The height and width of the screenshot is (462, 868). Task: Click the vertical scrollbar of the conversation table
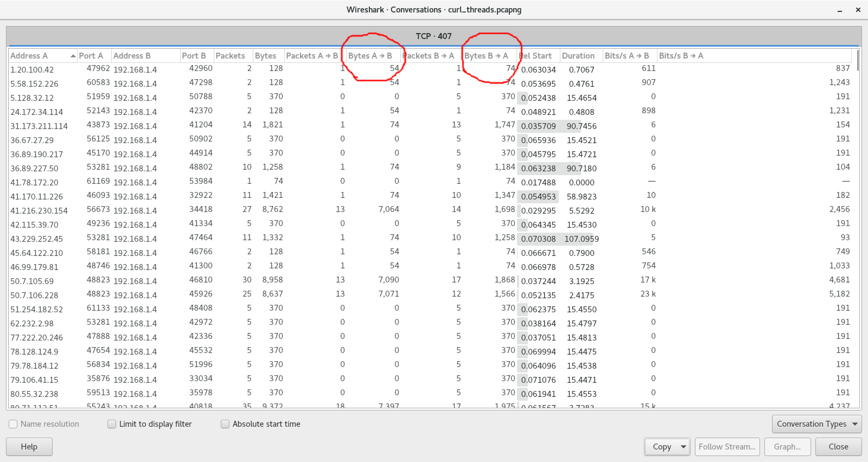pyautogui.click(x=857, y=228)
